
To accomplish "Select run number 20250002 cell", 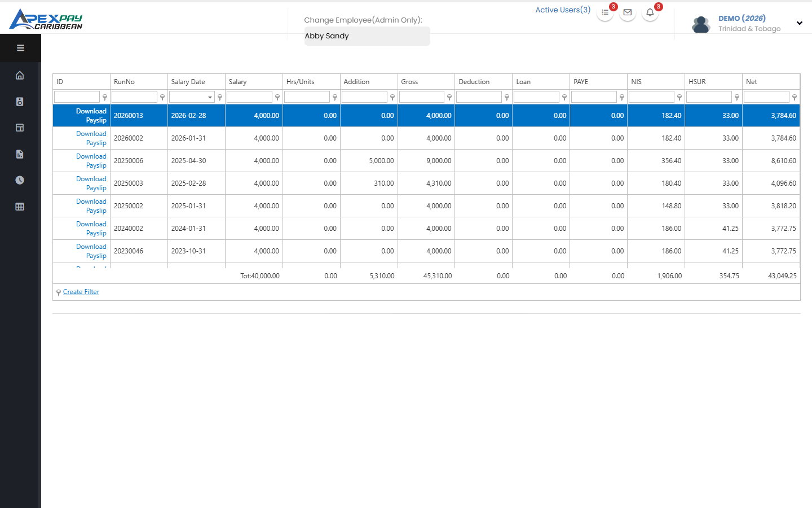I will [139, 206].
